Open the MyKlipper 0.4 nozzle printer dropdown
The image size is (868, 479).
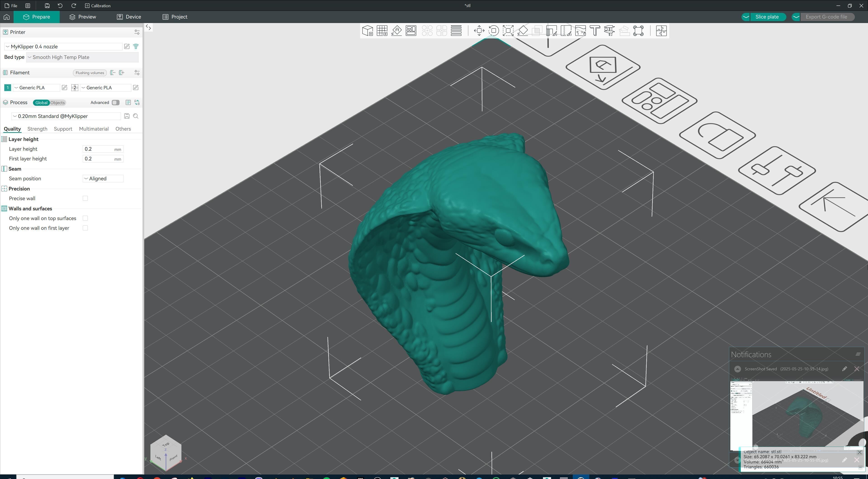click(63, 47)
